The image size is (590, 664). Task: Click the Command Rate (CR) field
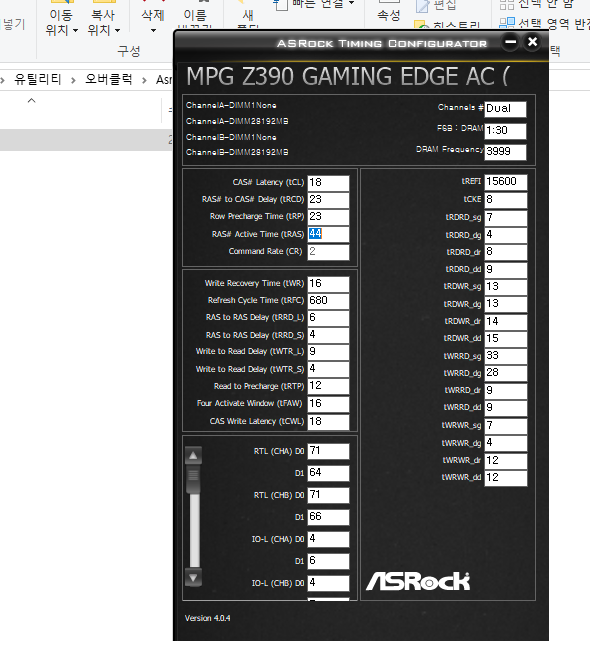(x=328, y=252)
